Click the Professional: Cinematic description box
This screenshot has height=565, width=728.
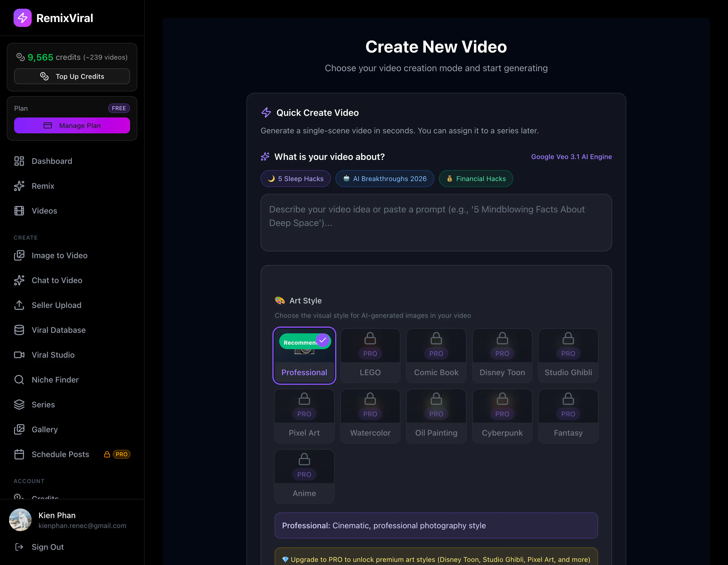(x=436, y=525)
